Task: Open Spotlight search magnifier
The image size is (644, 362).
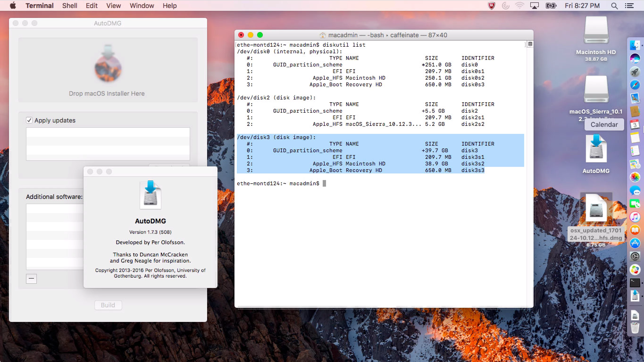Action: click(614, 6)
